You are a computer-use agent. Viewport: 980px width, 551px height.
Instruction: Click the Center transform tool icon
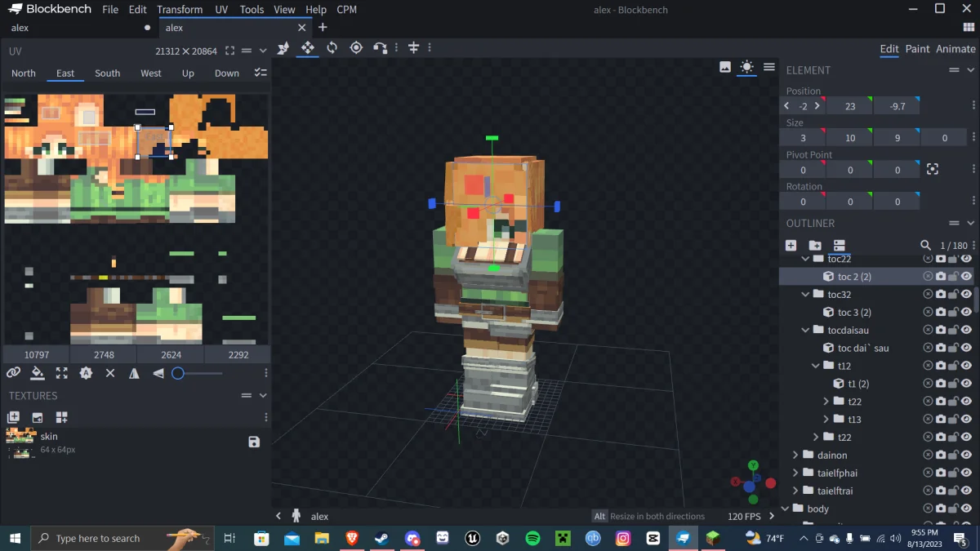(x=413, y=48)
